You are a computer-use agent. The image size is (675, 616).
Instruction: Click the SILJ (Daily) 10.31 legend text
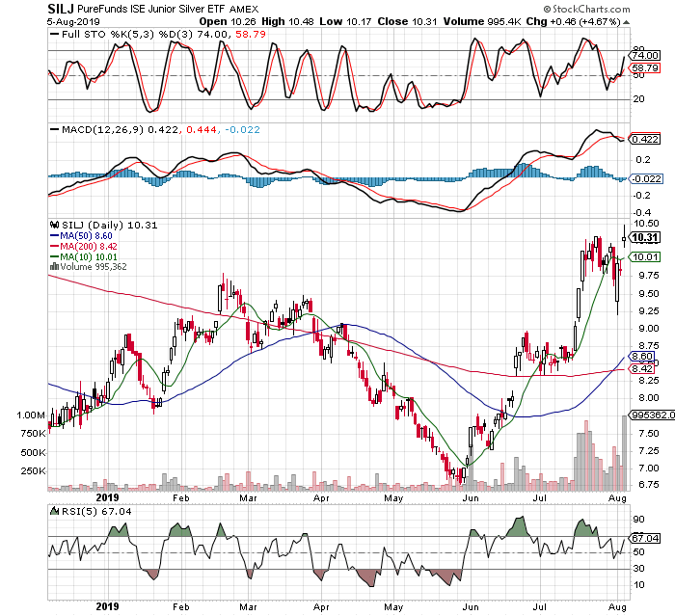click(x=110, y=225)
